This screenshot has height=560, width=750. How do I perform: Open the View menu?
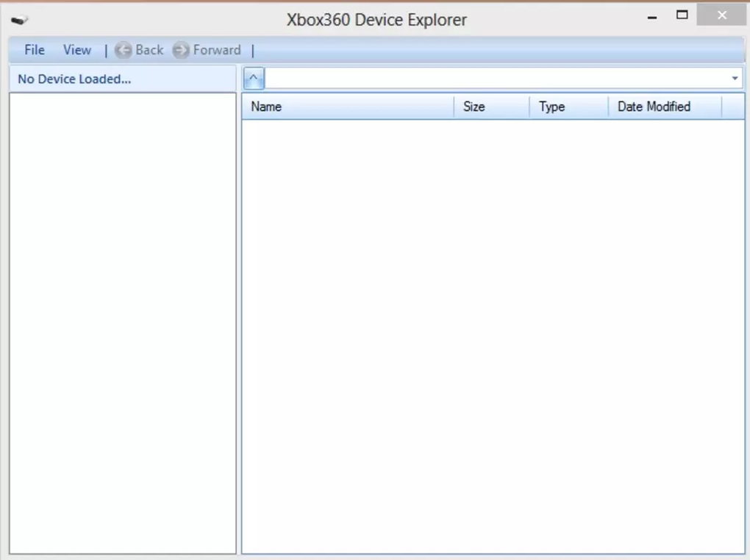(x=77, y=50)
